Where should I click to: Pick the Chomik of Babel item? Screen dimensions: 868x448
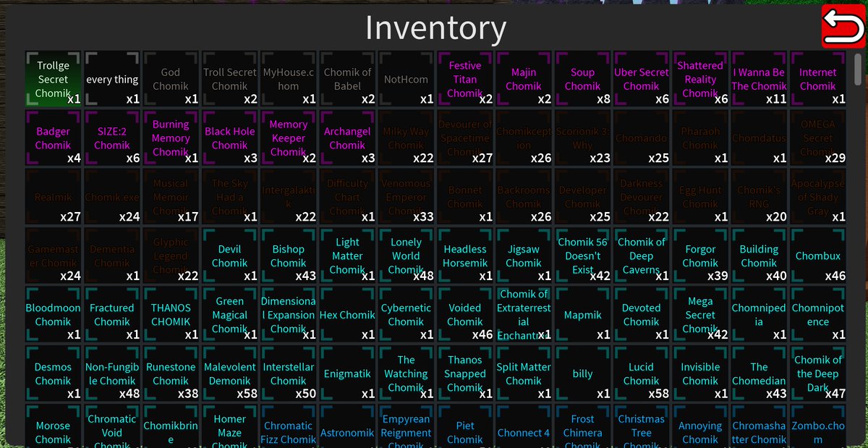tap(347, 79)
